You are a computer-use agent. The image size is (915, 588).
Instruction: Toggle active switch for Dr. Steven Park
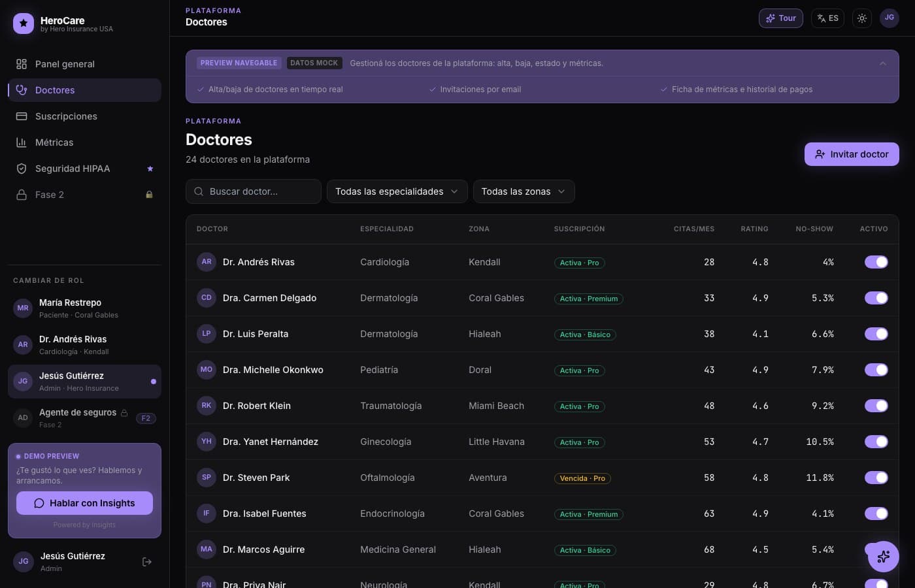[x=876, y=478]
